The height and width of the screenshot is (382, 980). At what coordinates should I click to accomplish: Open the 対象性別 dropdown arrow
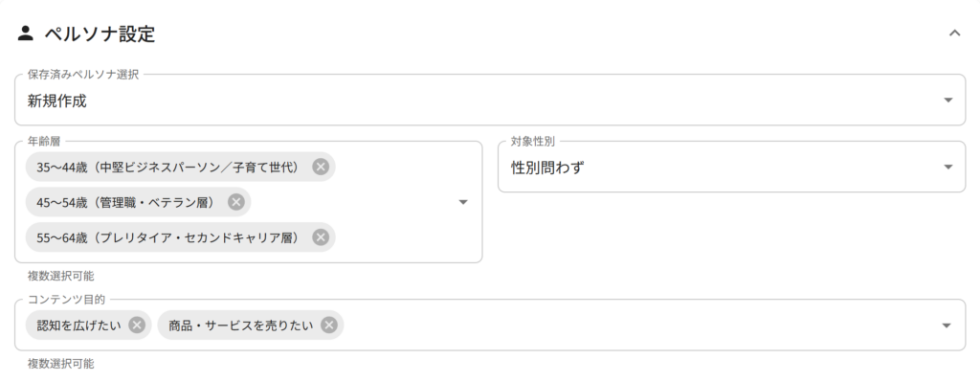coord(948,167)
